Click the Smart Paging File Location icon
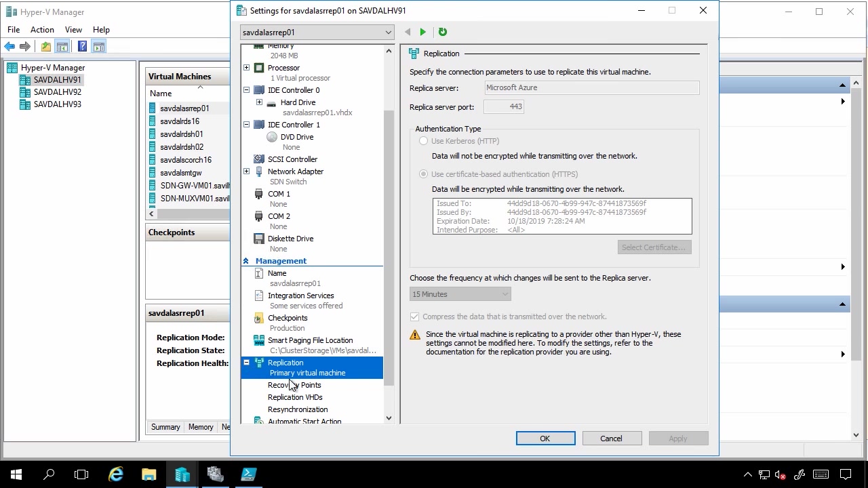Image resolution: width=868 pixels, height=488 pixels. [259, 340]
